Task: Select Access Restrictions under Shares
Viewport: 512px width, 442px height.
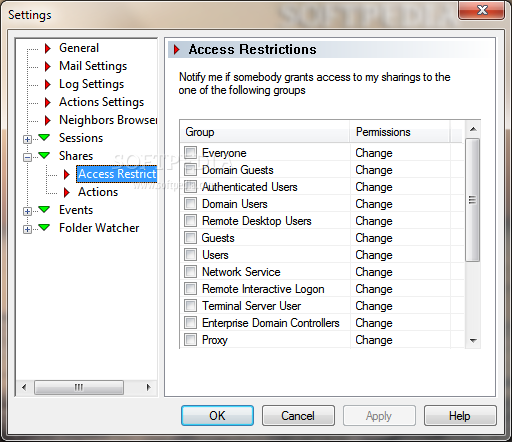Action: coord(117,174)
